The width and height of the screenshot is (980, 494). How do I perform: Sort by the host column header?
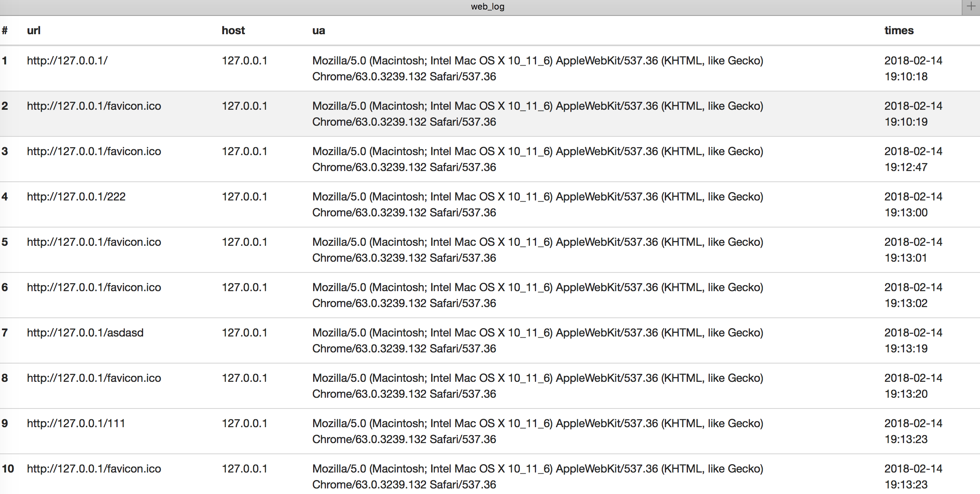[x=233, y=31]
